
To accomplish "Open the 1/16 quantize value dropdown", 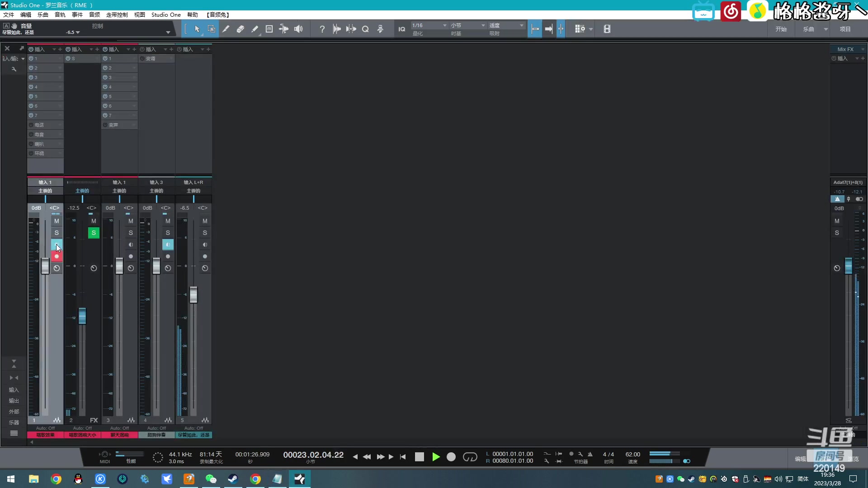I will pyautogui.click(x=429, y=25).
